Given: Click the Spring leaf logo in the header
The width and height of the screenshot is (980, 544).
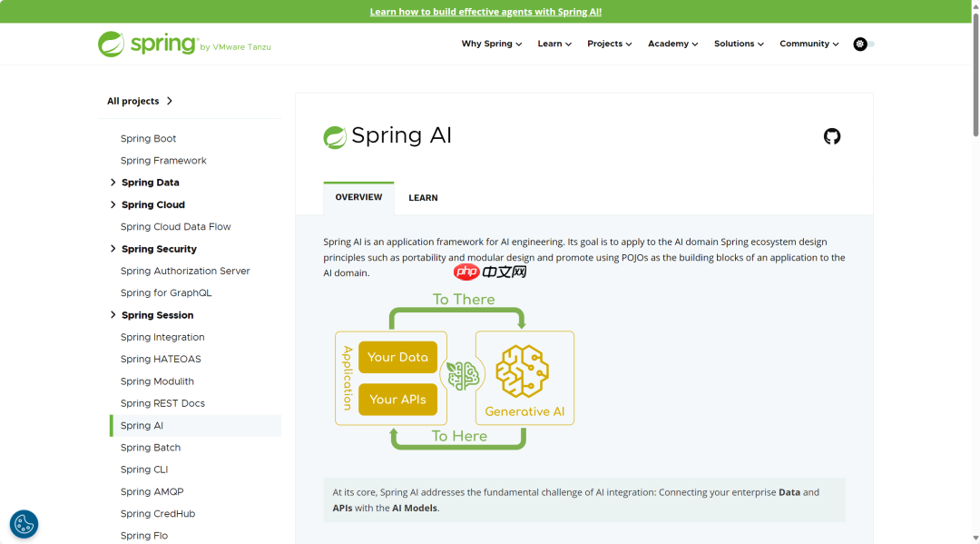Looking at the screenshot, I should [x=109, y=44].
